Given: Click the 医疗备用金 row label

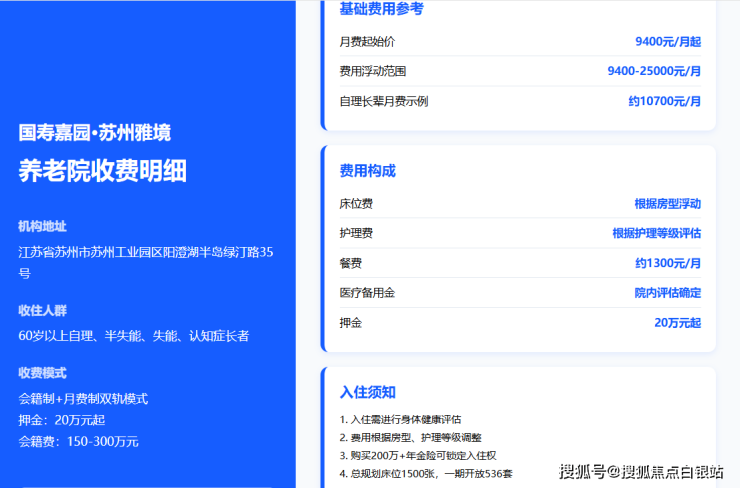Looking at the screenshot, I should pyautogui.click(x=367, y=293).
